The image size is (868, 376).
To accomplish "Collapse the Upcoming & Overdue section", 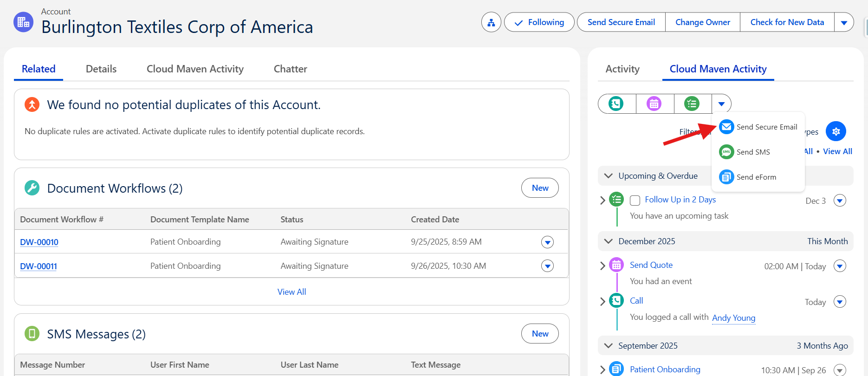I will coord(608,176).
